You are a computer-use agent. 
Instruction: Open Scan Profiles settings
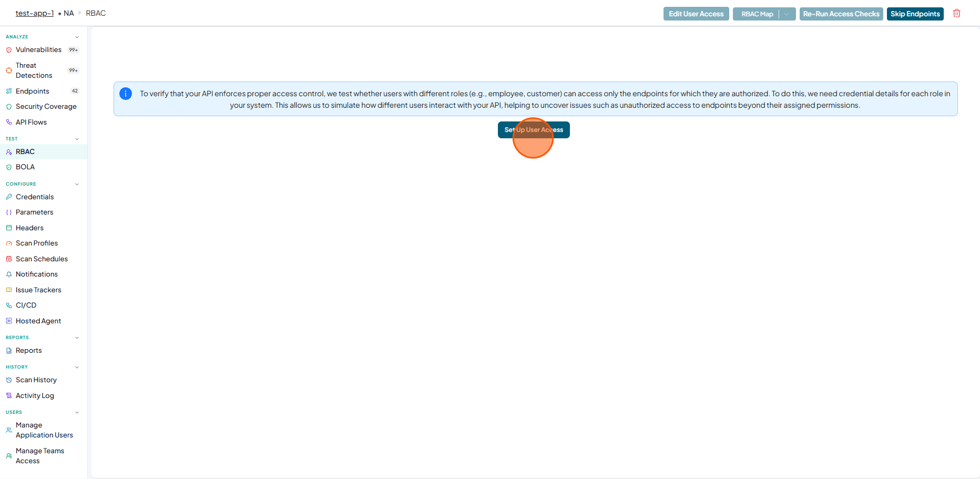(37, 243)
